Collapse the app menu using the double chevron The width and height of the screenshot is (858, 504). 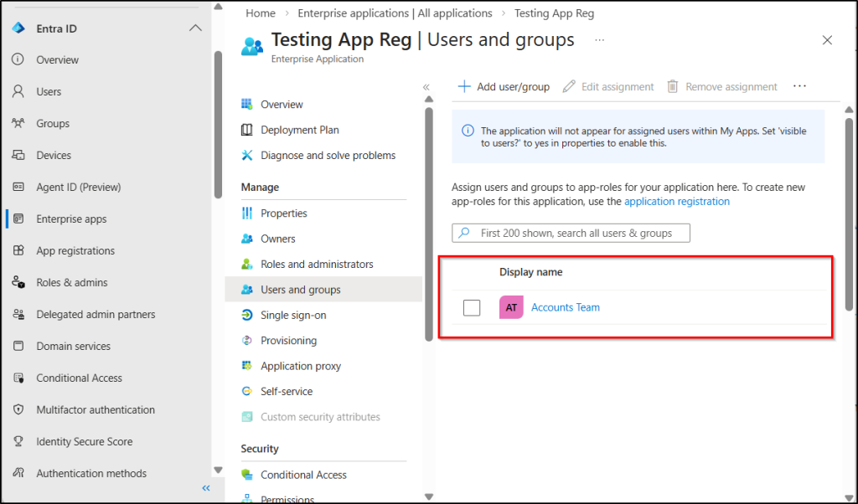pyautogui.click(x=426, y=86)
